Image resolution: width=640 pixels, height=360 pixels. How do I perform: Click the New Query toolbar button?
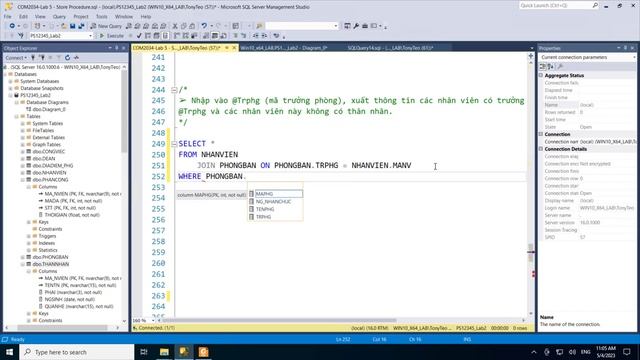coord(106,26)
